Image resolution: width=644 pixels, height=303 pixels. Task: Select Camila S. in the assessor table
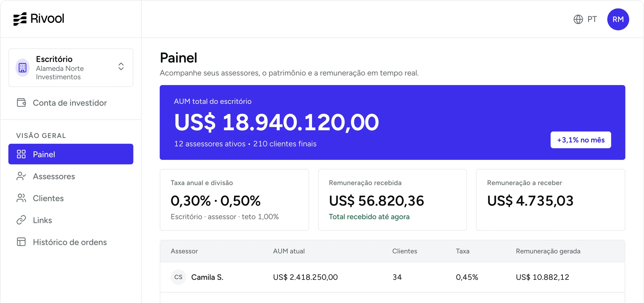pyautogui.click(x=207, y=277)
